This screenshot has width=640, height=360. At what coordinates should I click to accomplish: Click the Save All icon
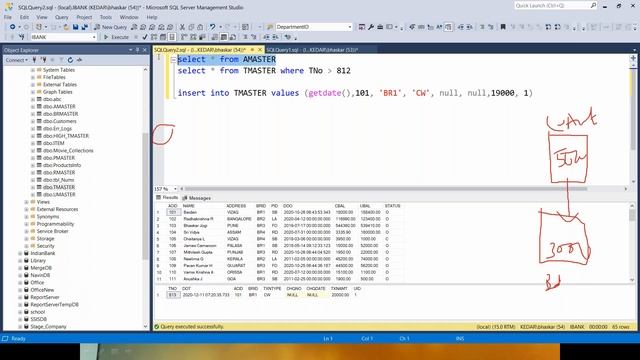84,27
